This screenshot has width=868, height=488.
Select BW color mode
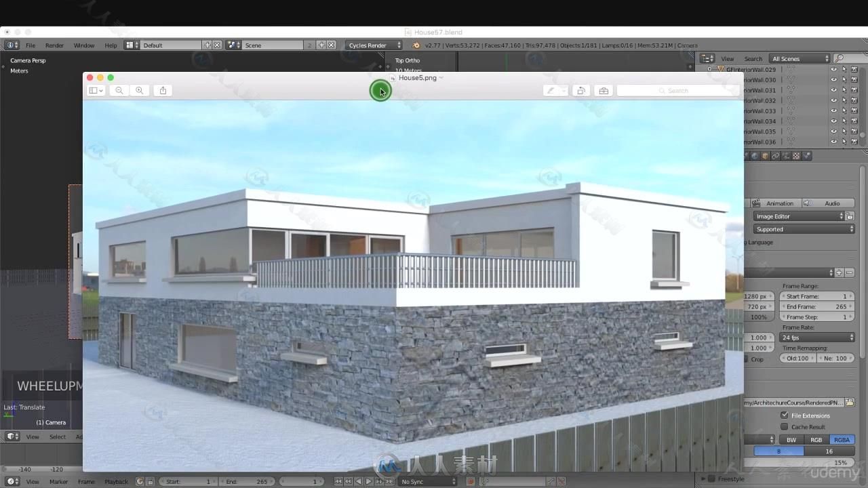791,440
